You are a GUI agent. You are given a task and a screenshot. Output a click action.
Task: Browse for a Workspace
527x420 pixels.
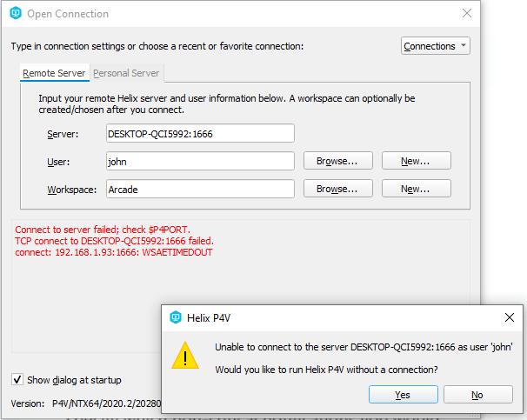(337, 189)
